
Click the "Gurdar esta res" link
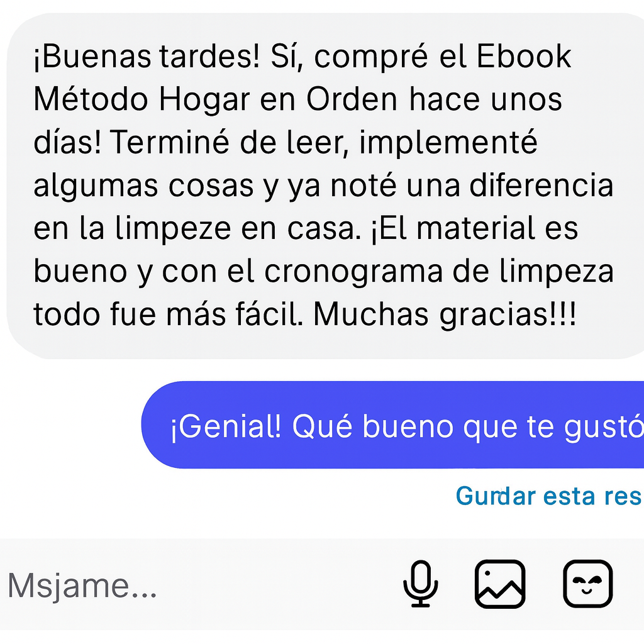coord(550,496)
